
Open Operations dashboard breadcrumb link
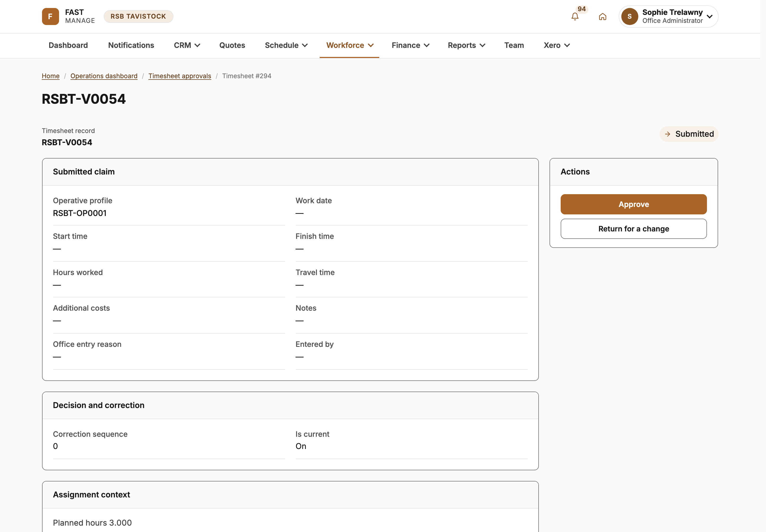coord(104,76)
